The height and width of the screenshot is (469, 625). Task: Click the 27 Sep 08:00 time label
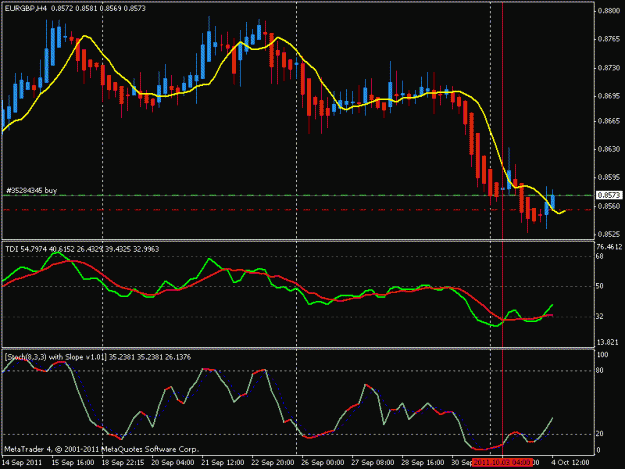click(x=373, y=463)
